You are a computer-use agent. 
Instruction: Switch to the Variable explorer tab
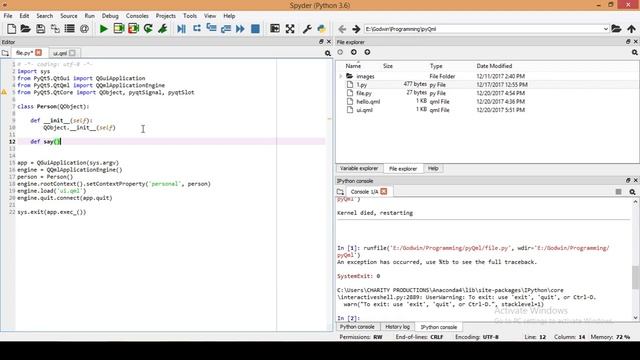point(359,168)
